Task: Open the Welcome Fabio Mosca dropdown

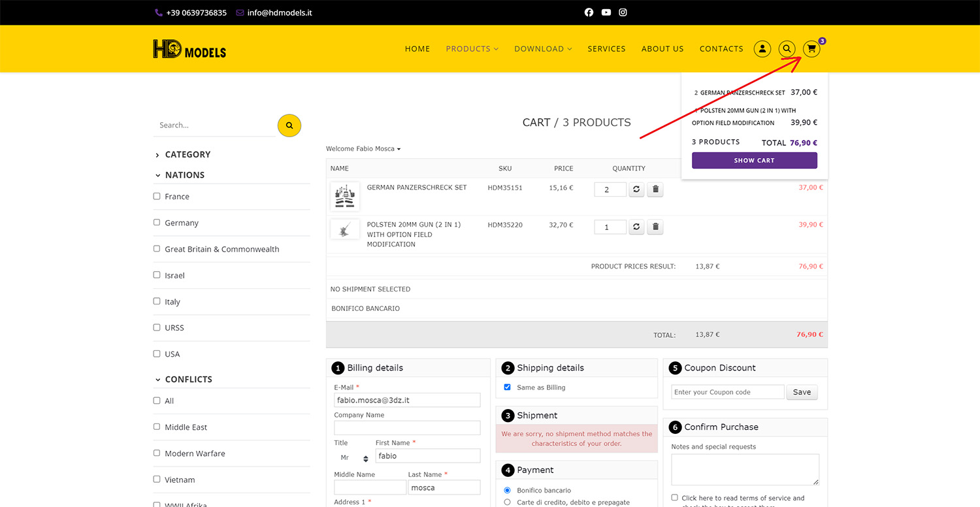Action: [363, 149]
